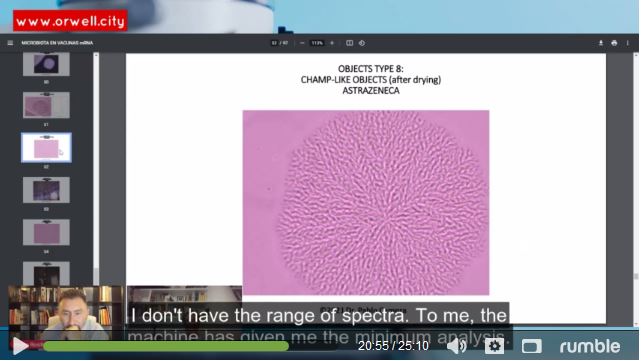
Task: Play the Rumble video
Action: pos(20,346)
